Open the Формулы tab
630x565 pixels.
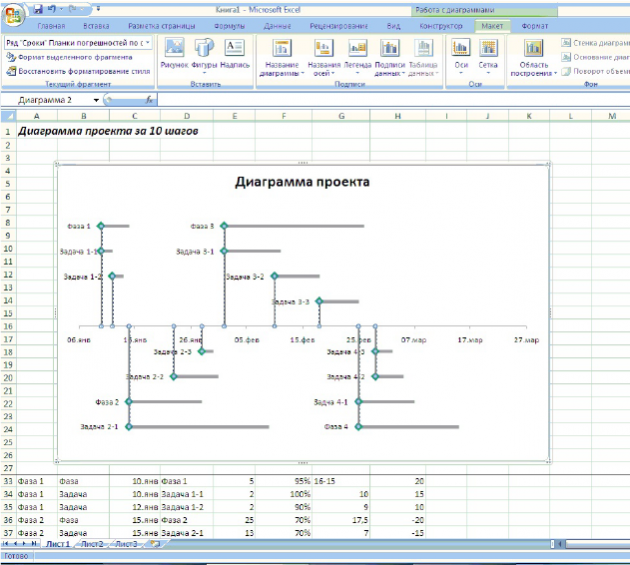[229, 26]
